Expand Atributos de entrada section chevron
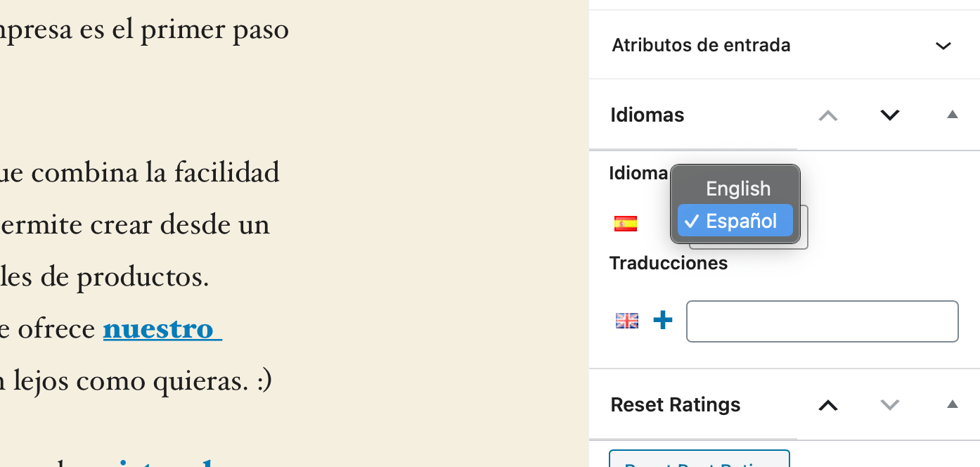The height and width of the screenshot is (467, 980). [943, 46]
